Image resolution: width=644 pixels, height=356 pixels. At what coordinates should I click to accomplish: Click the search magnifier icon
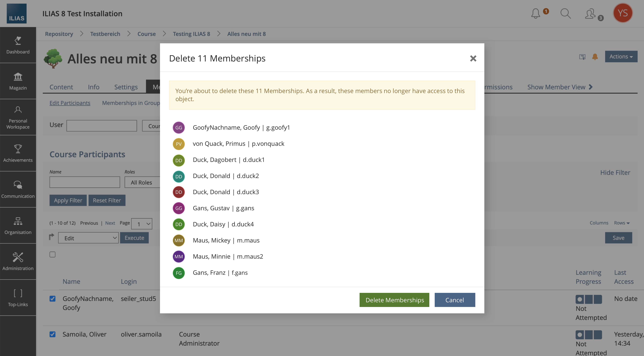coord(565,14)
